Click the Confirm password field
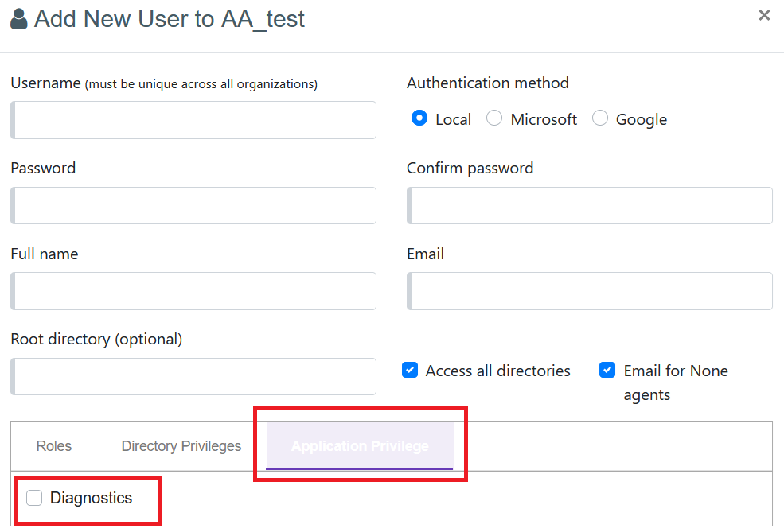This screenshot has width=784, height=532. 590,206
